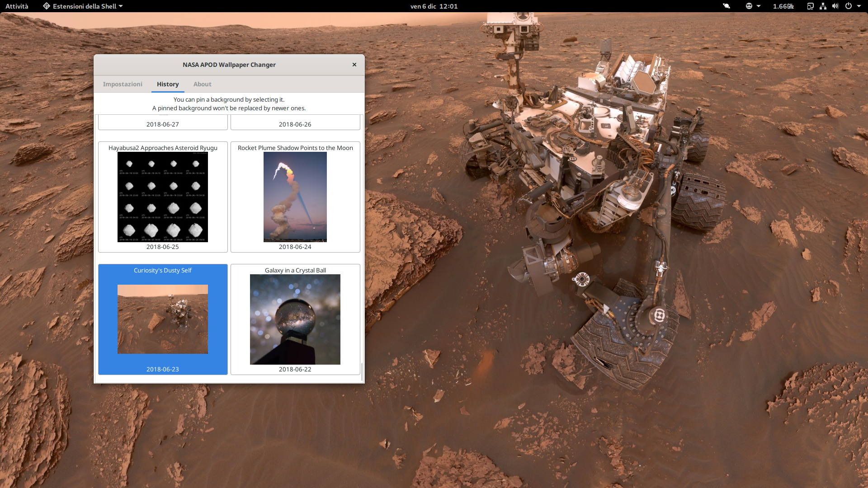Viewport: 868px width, 488px height.
Task: Click the volume speaker icon
Action: click(x=835, y=6)
